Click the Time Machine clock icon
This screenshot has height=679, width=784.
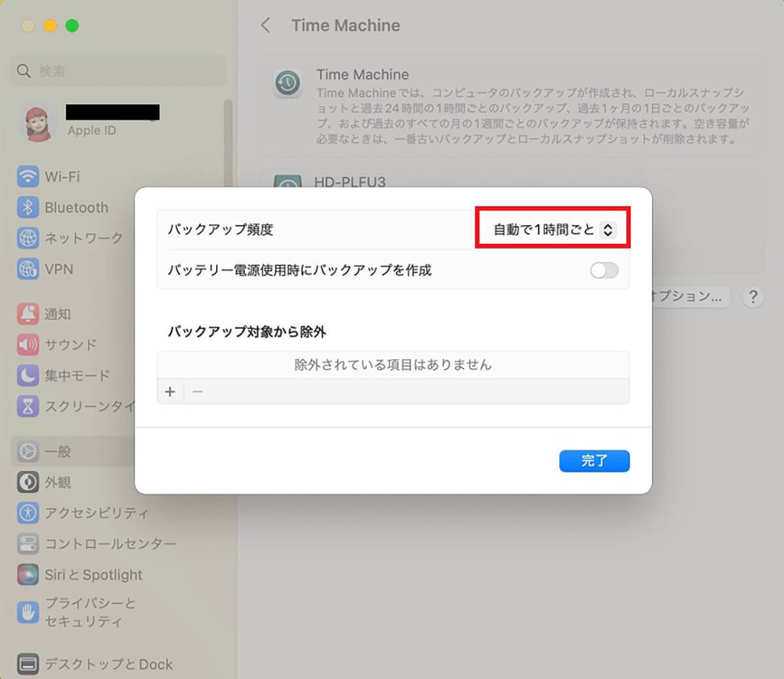[288, 84]
